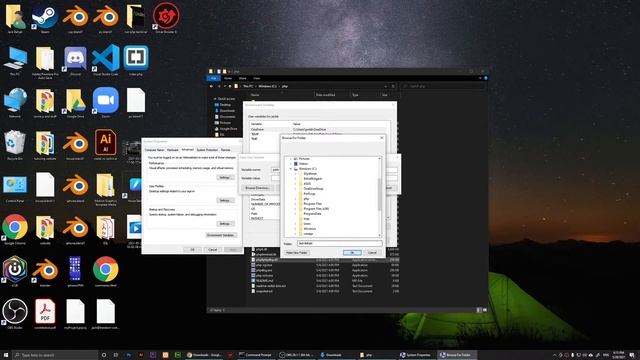Viewport: 640px width, 360px height.
Task: Select the php folder in the tree
Action: [306, 199]
